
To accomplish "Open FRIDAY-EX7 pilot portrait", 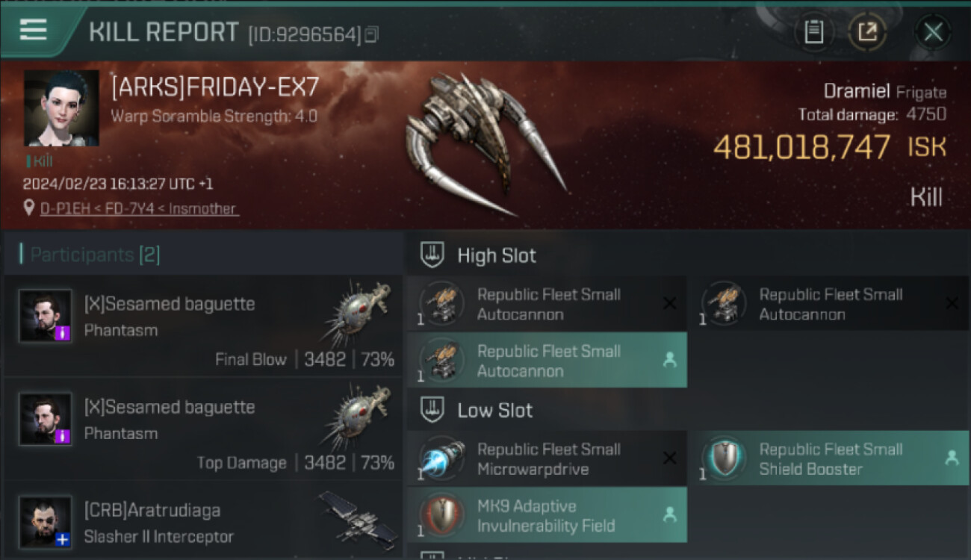I will 61,108.
